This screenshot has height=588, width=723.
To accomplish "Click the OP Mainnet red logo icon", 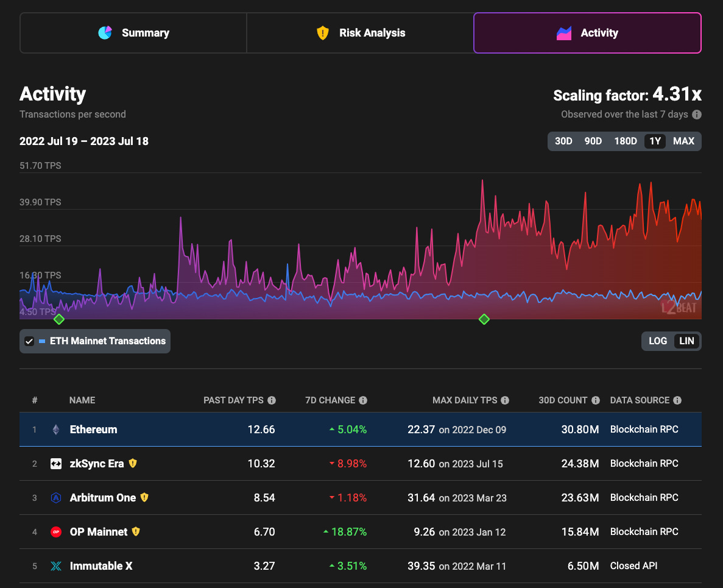I will pyautogui.click(x=56, y=532).
